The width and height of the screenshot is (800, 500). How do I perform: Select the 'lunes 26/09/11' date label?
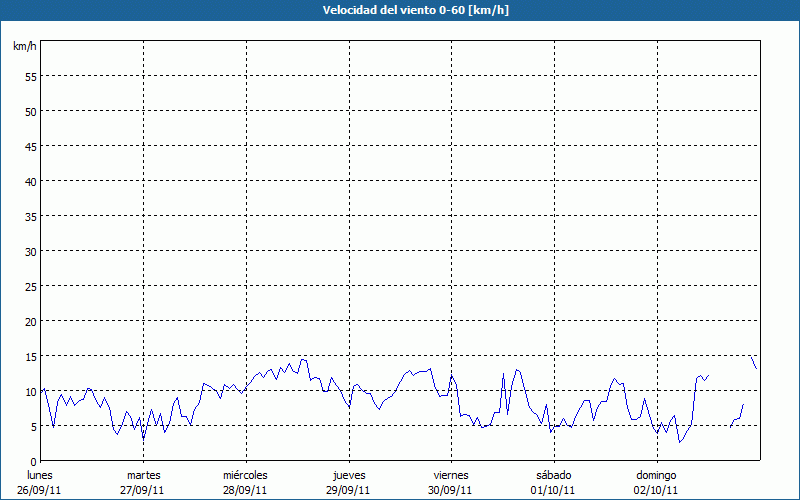tap(39, 482)
